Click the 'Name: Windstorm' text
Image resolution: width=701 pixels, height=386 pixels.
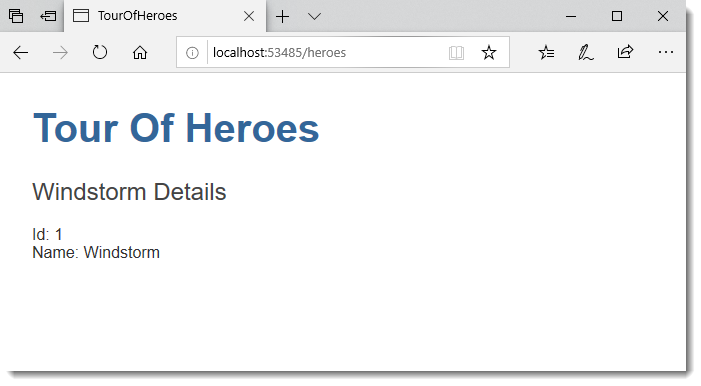click(96, 252)
